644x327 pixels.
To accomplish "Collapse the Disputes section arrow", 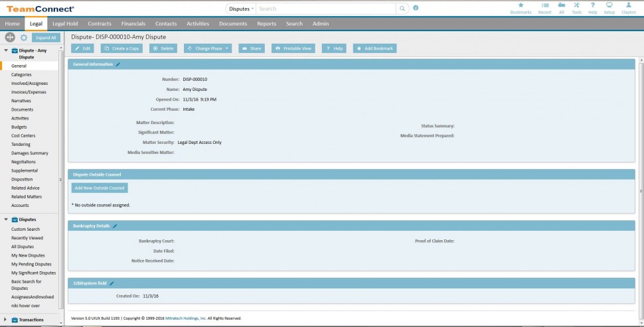I will point(6,220).
